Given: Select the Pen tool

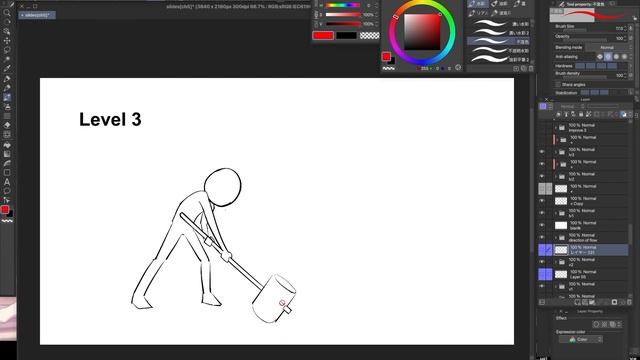Looking at the screenshot, I should pyautogui.click(x=7, y=79).
